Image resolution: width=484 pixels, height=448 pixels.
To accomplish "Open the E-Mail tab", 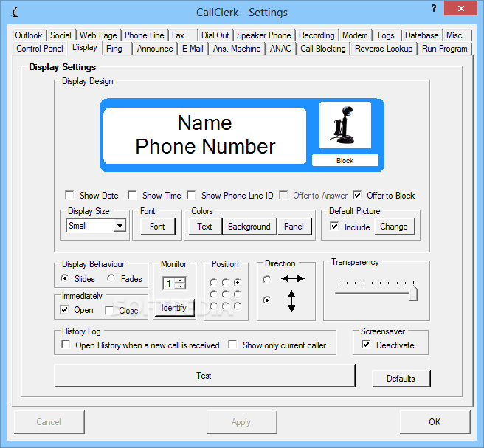I will 193,49.
